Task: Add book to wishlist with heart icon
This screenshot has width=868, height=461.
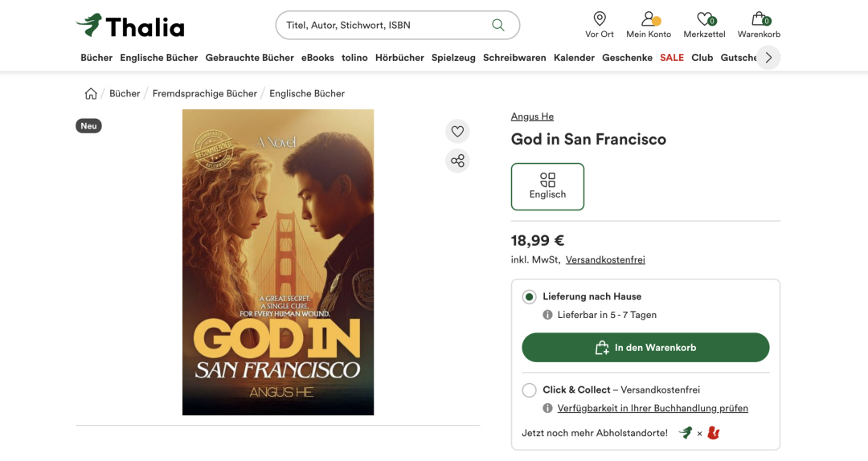Action: coord(457,132)
